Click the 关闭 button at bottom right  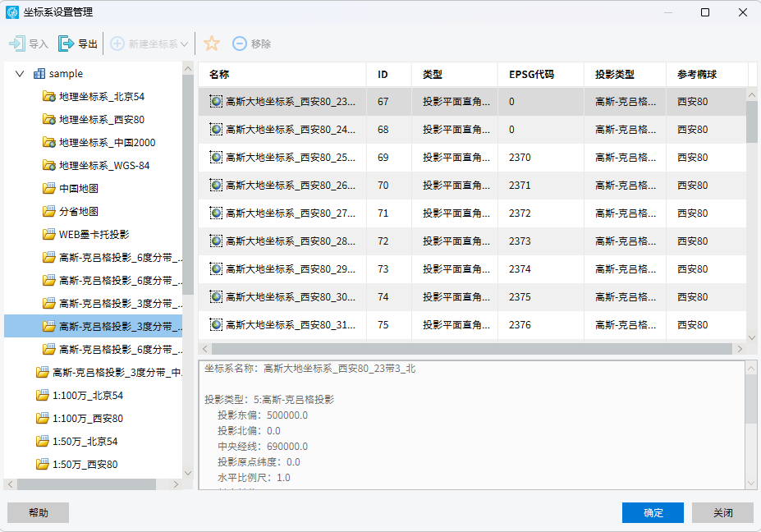coord(722,512)
